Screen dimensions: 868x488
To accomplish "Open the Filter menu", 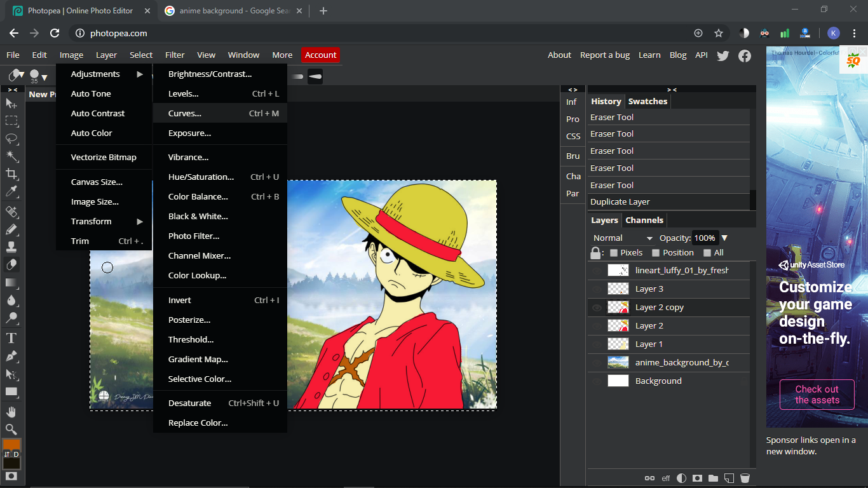I will pyautogui.click(x=175, y=55).
